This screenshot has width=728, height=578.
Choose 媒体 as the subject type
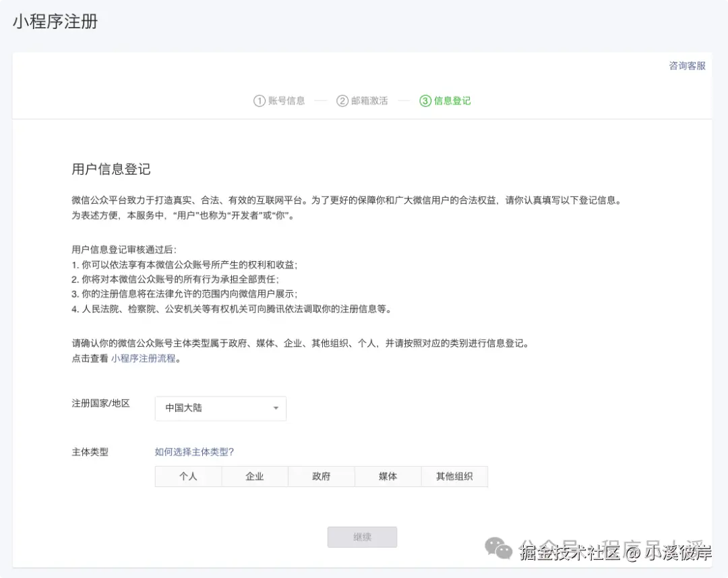(x=388, y=476)
